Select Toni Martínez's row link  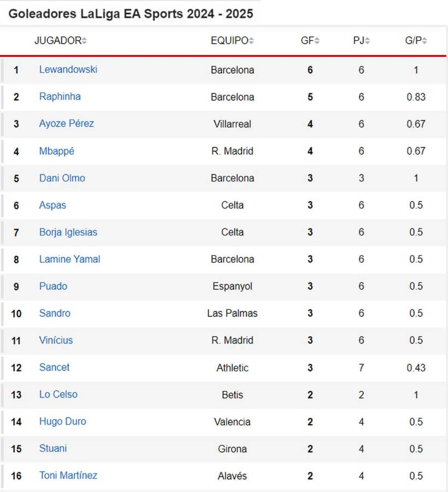[x=68, y=475]
